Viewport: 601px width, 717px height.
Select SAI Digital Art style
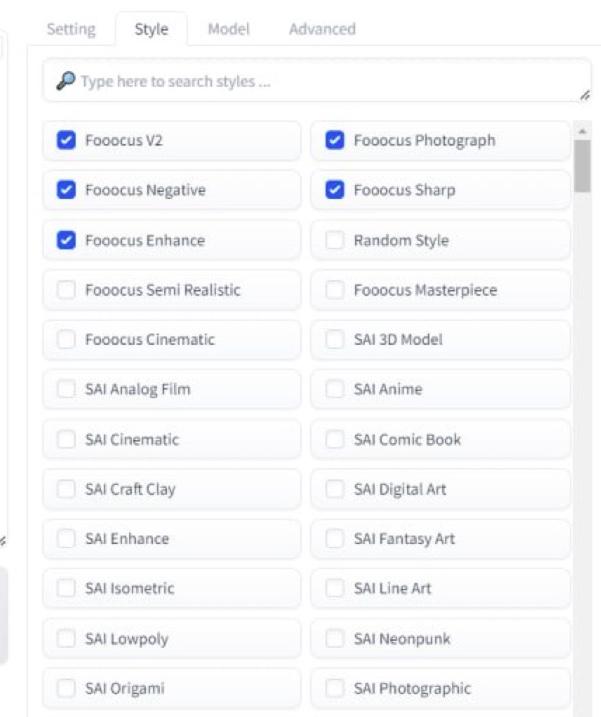coord(335,489)
